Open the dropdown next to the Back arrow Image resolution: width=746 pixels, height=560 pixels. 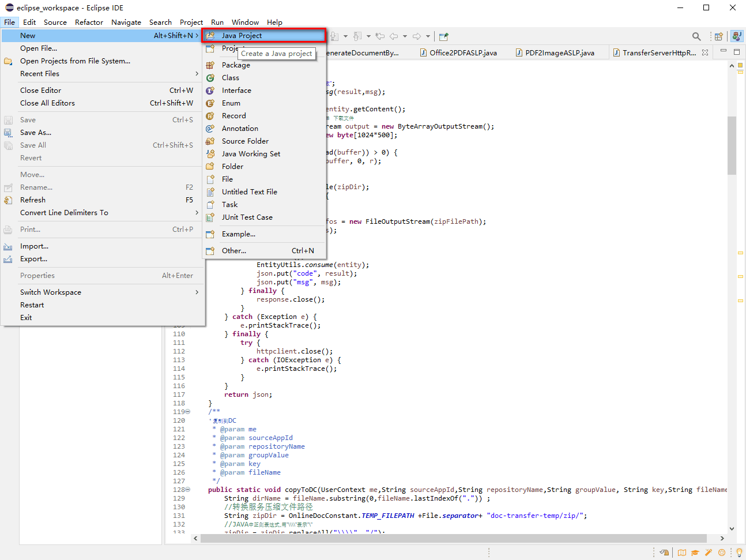[x=405, y=36]
